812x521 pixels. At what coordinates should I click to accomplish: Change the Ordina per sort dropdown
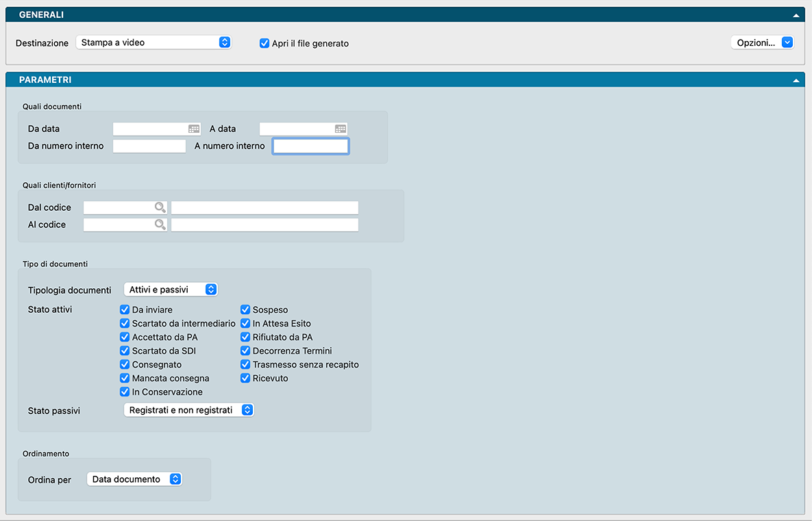134,479
